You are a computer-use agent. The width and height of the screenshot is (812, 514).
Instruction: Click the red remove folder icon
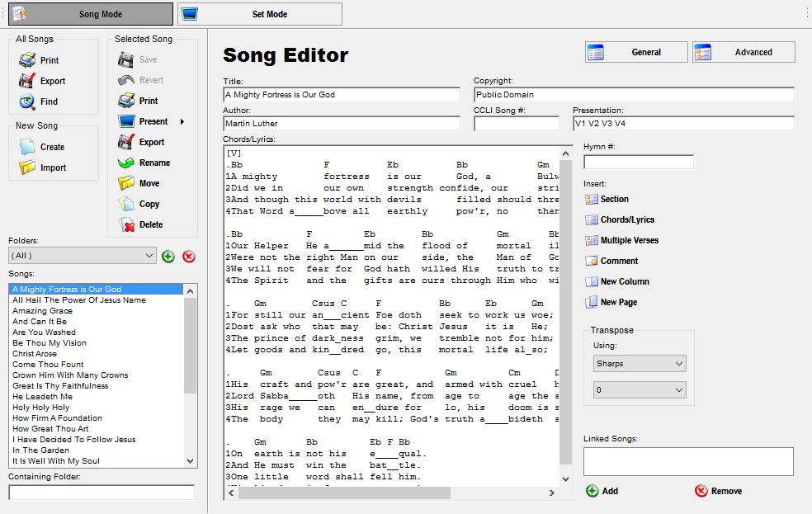pyautogui.click(x=189, y=257)
